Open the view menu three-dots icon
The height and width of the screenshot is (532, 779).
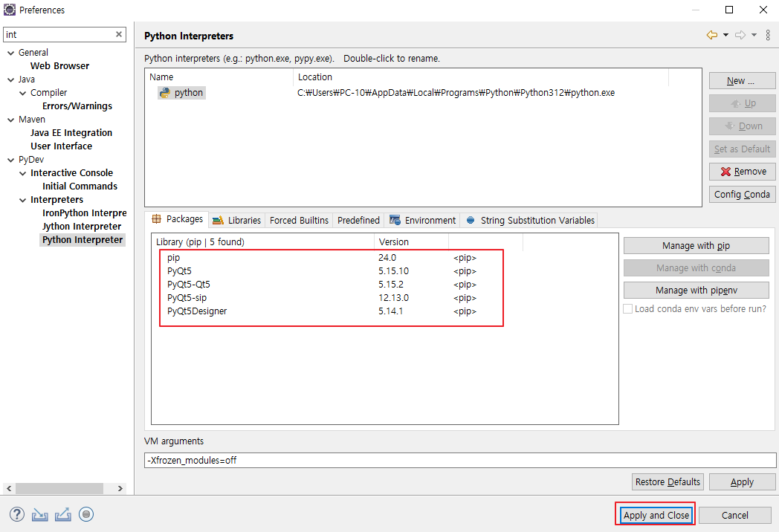768,35
